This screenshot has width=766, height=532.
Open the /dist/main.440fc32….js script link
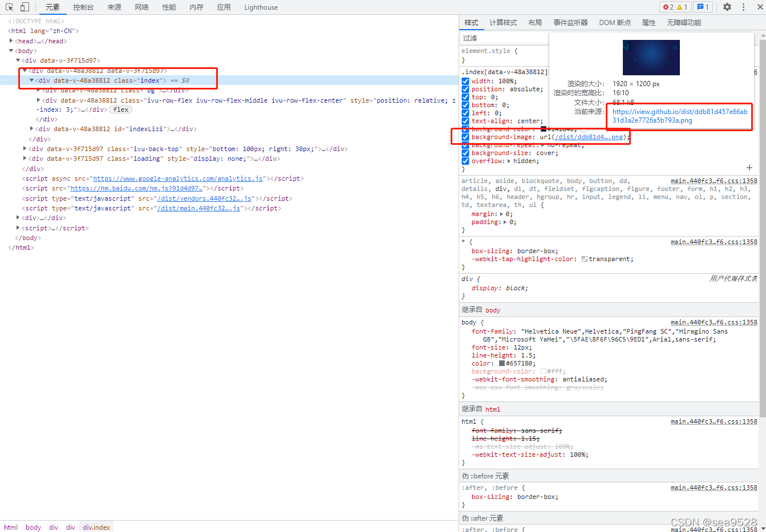tap(198, 208)
